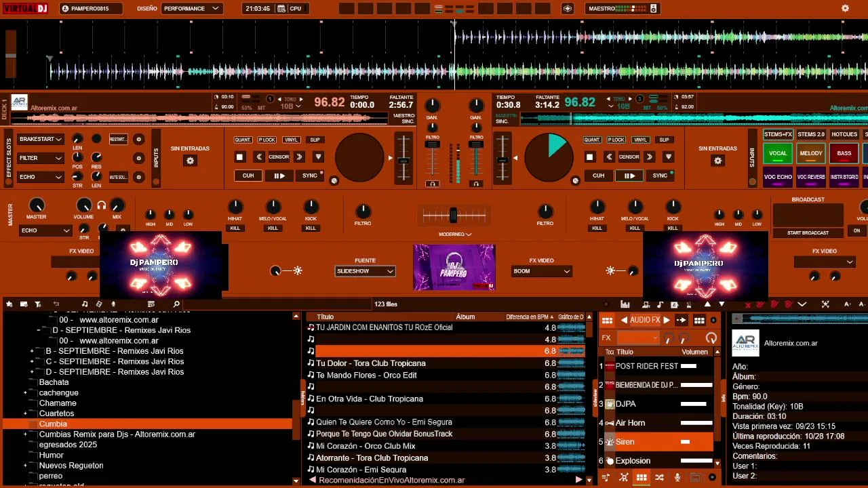The width and height of the screenshot is (868, 488).
Task: Click the VOC ECHO pad
Action: click(x=778, y=177)
